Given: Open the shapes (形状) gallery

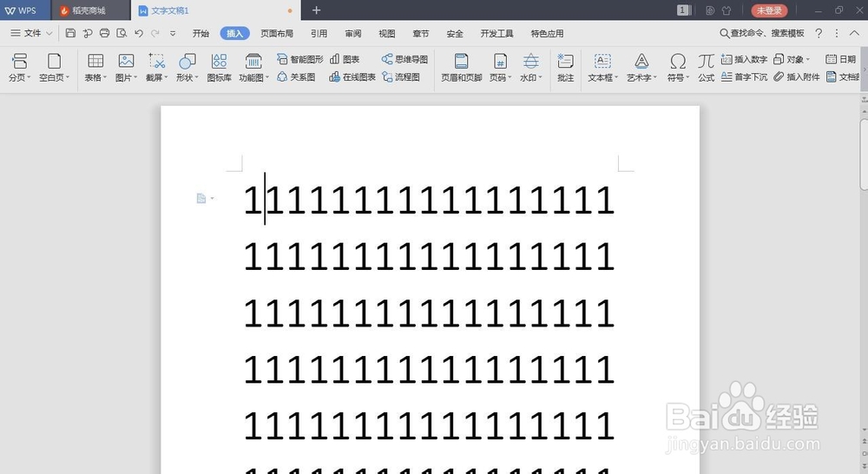Looking at the screenshot, I should (x=187, y=68).
